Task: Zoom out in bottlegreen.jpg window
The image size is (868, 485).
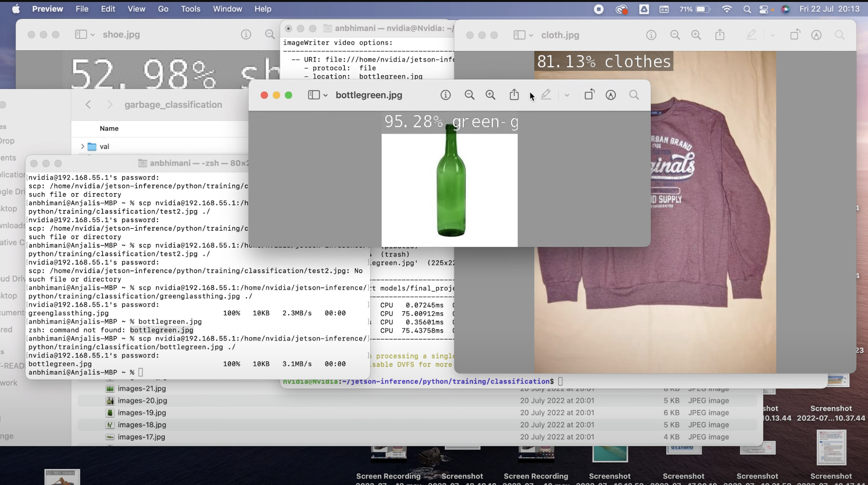Action: coord(469,95)
